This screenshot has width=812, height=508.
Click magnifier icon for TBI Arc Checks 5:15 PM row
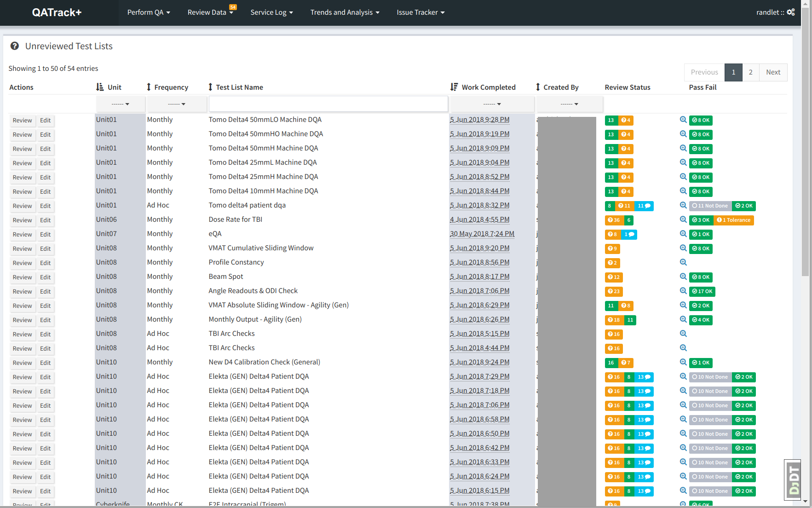[683, 334]
